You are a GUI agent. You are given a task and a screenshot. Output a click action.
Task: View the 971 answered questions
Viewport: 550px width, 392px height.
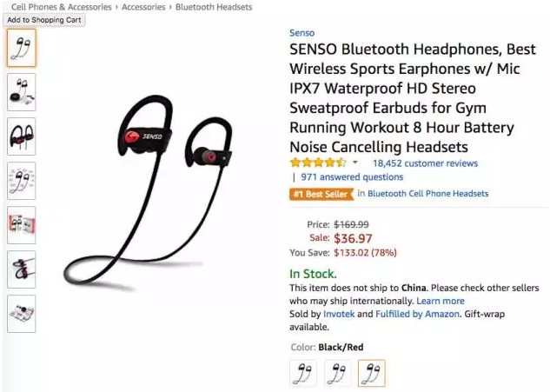coord(352,176)
